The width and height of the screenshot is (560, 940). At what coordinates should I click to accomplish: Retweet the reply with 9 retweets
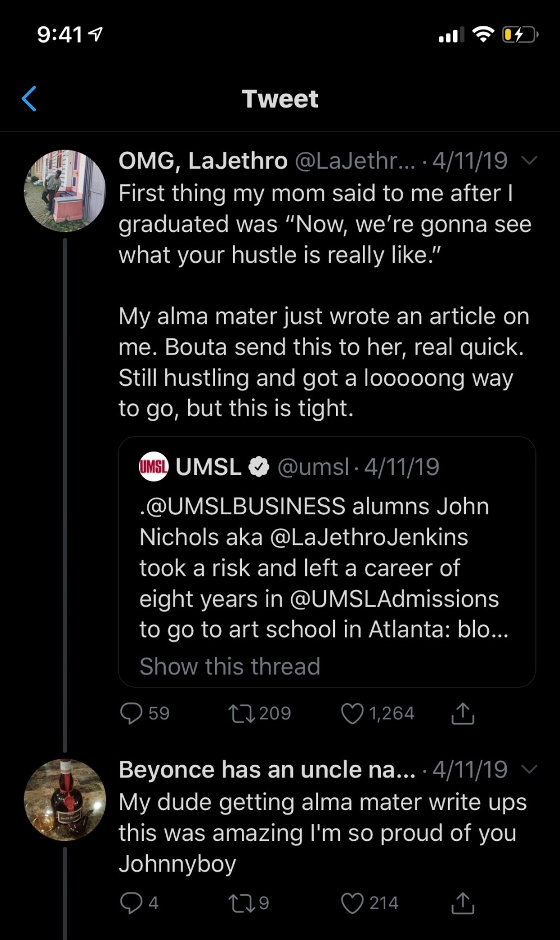241,902
